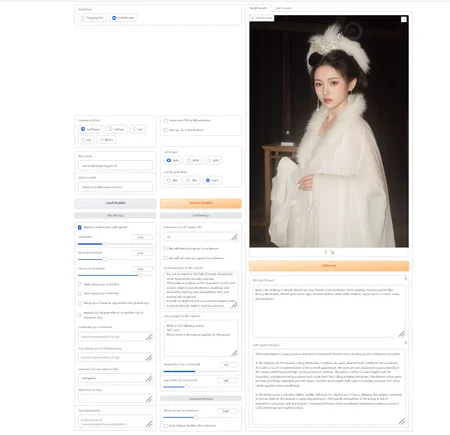Remove the uploaded image with the X icon
450x435 pixels.
click(404, 19)
